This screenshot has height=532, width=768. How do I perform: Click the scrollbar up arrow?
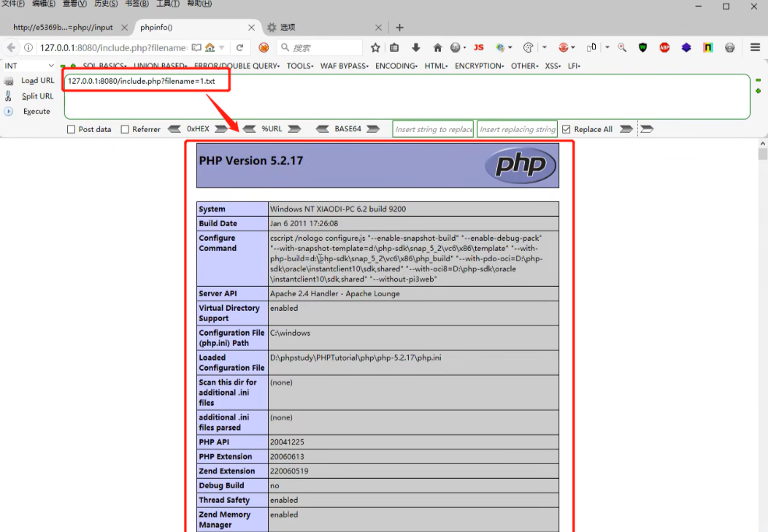(763, 144)
